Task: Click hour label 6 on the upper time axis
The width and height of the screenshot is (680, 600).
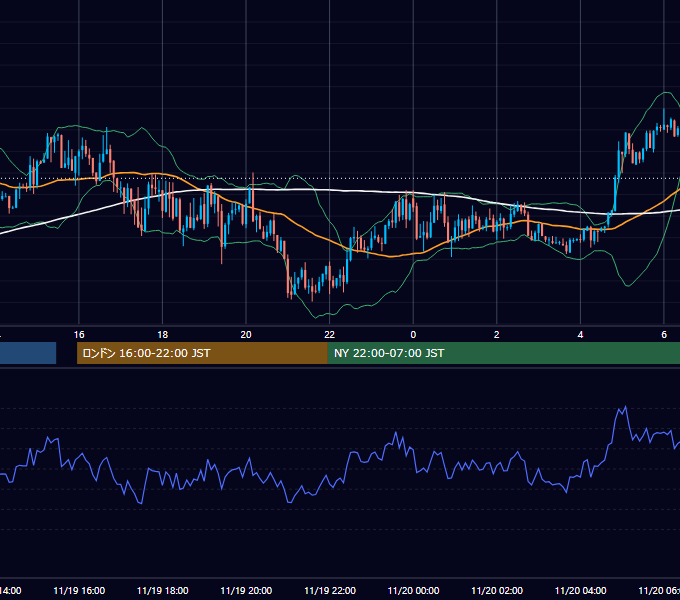Action: point(664,335)
